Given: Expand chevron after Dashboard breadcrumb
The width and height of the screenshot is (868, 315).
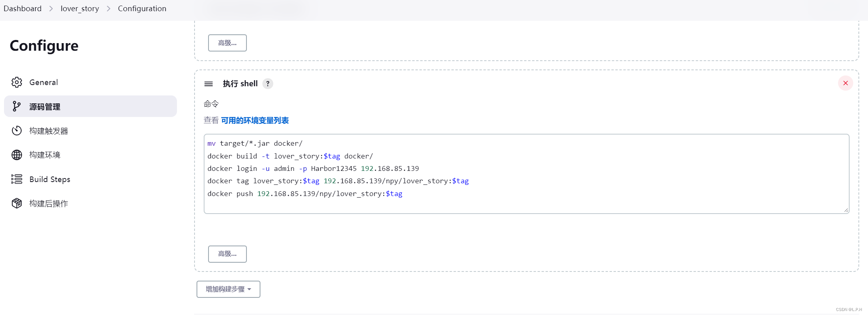Looking at the screenshot, I should (x=51, y=8).
